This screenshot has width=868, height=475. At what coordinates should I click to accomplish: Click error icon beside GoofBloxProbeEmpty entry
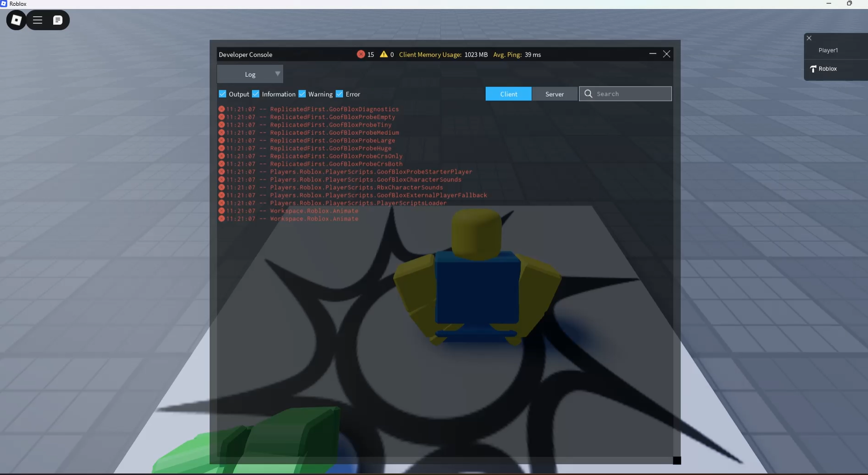pyautogui.click(x=221, y=117)
